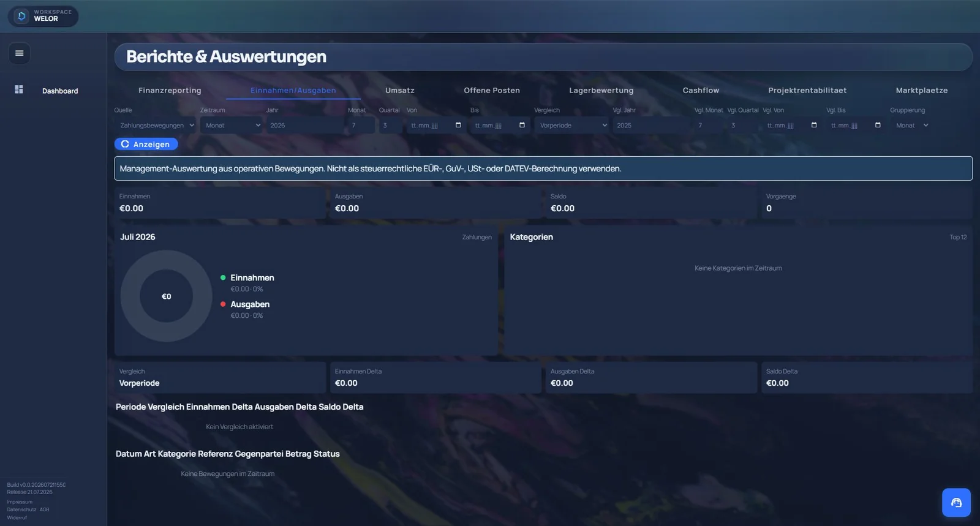Click the Ausgaben Delta card
980x526 pixels.
click(x=651, y=377)
